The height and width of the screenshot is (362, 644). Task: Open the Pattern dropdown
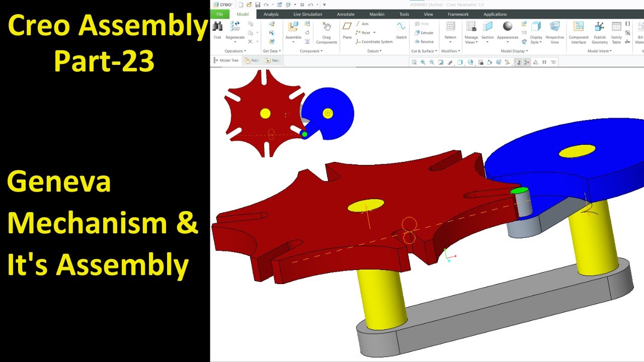point(450,42)
